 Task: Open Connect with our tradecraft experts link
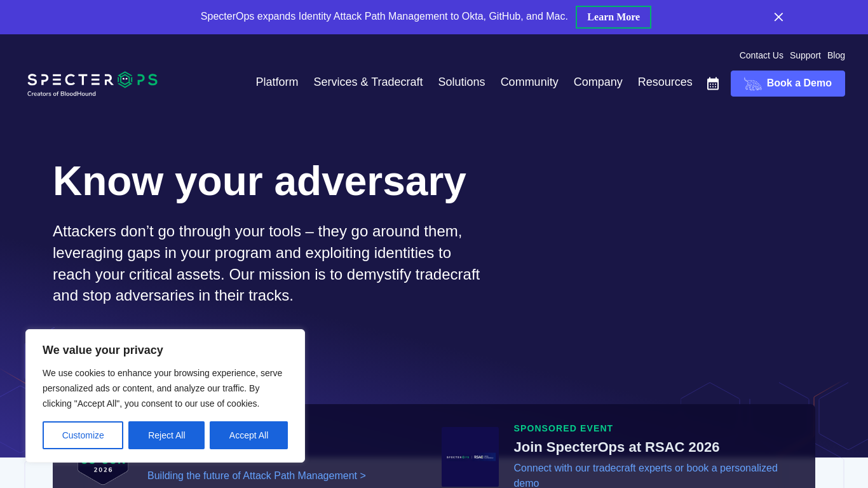tap(646, 475)
